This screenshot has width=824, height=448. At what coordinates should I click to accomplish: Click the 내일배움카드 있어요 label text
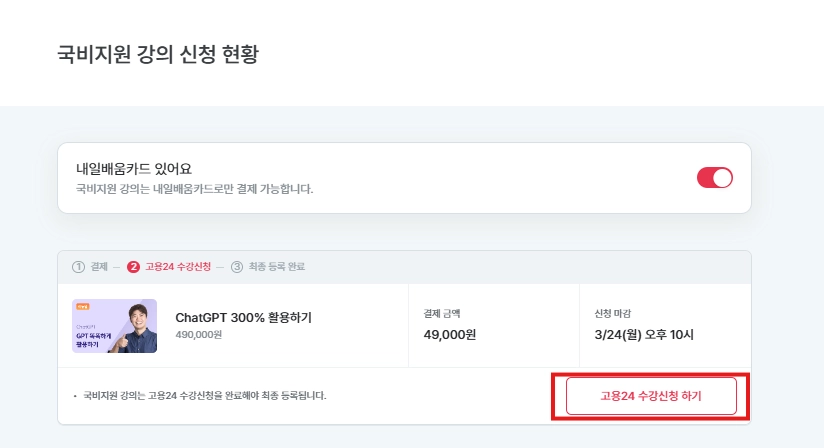click(134, 169)
